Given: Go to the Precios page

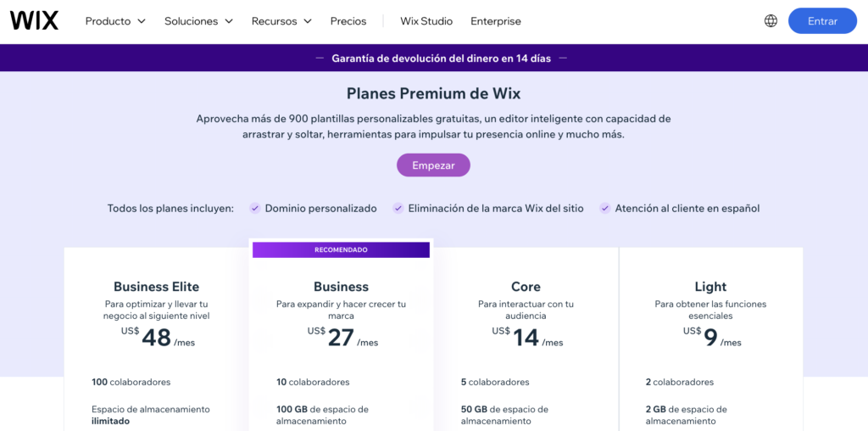Looking at the screenshot, I should [x=348, y=21].
